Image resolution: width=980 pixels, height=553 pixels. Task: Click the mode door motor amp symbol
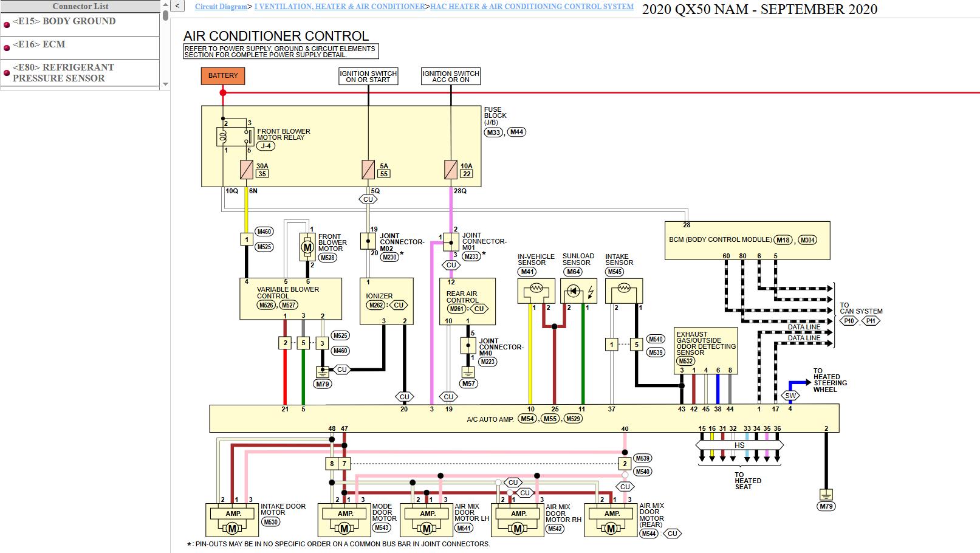click(x=344, y=521)
